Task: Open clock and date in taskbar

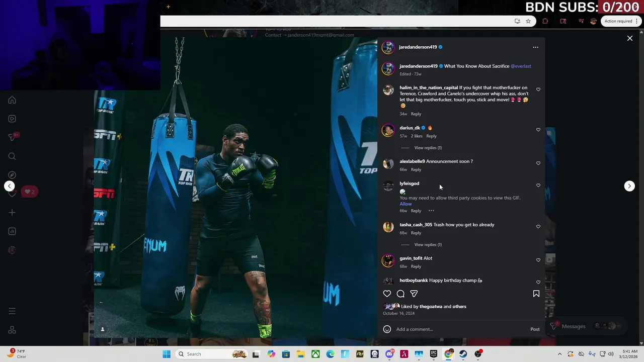Action: click(629, 354)
